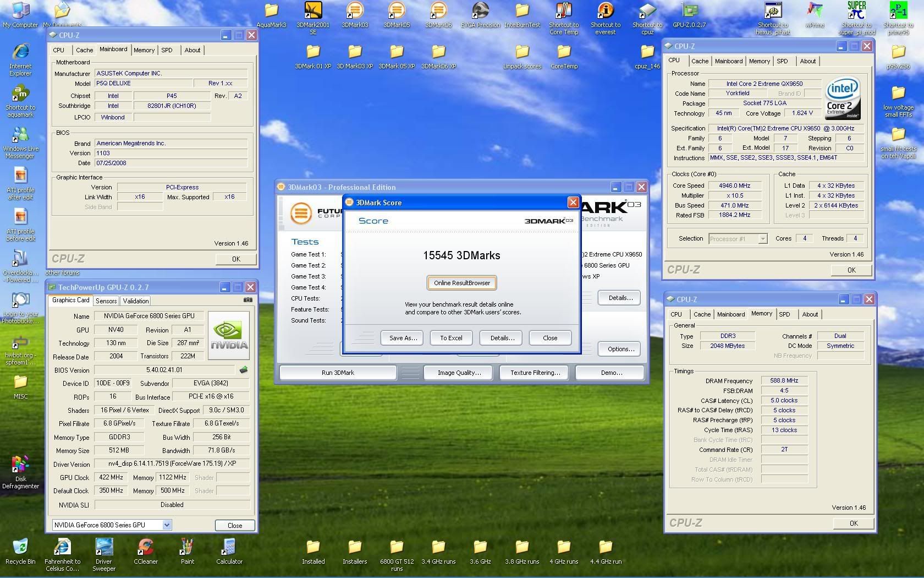924x578 pixels.
Task: Click Details in the 3DMark Score dialog
Action: coord(502,338)
